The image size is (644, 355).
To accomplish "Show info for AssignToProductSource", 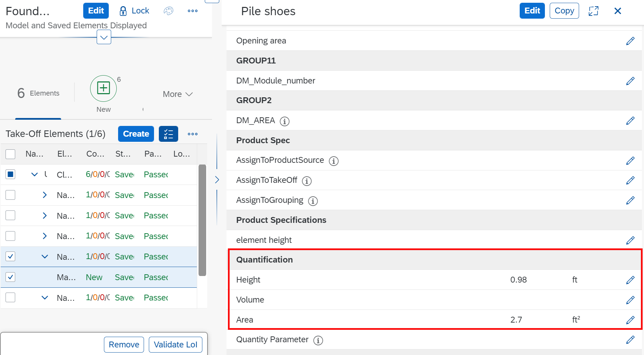I will click(x=334, y=161).
